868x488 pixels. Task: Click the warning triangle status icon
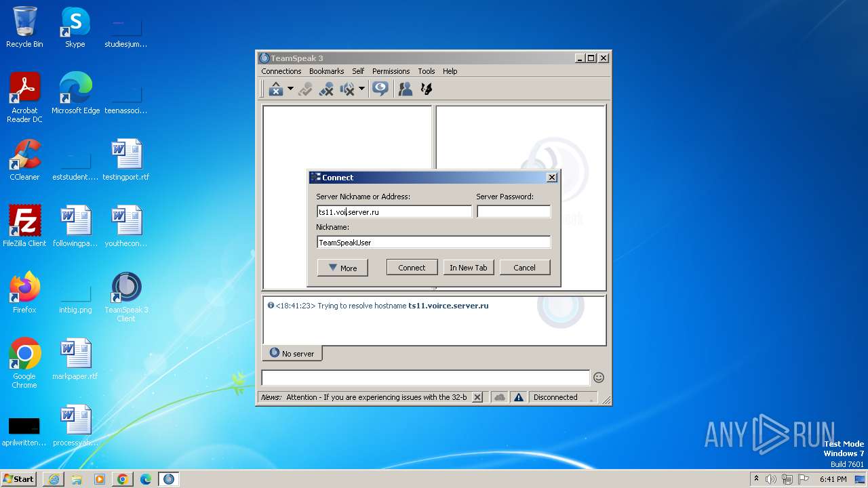[519, 397]
